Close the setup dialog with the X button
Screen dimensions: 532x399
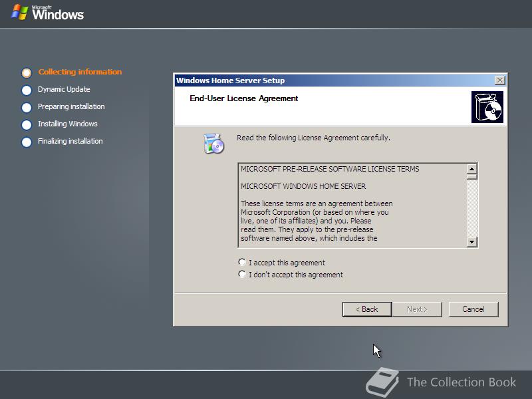click(x=499, y=80)
